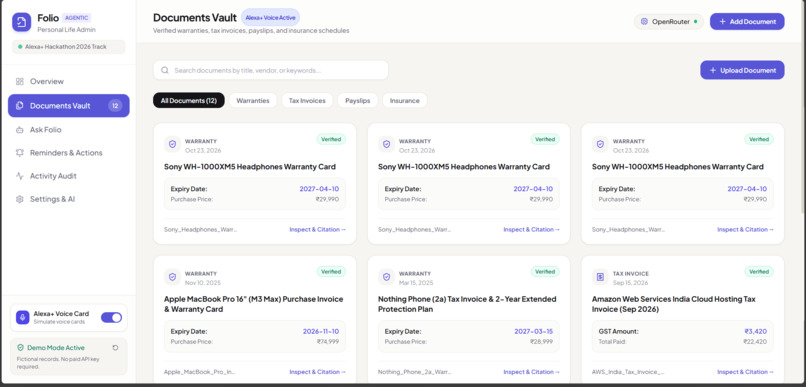Toggle the Alexa+ Voice Card switch
806x387 pixels.
tap(111, 317)
